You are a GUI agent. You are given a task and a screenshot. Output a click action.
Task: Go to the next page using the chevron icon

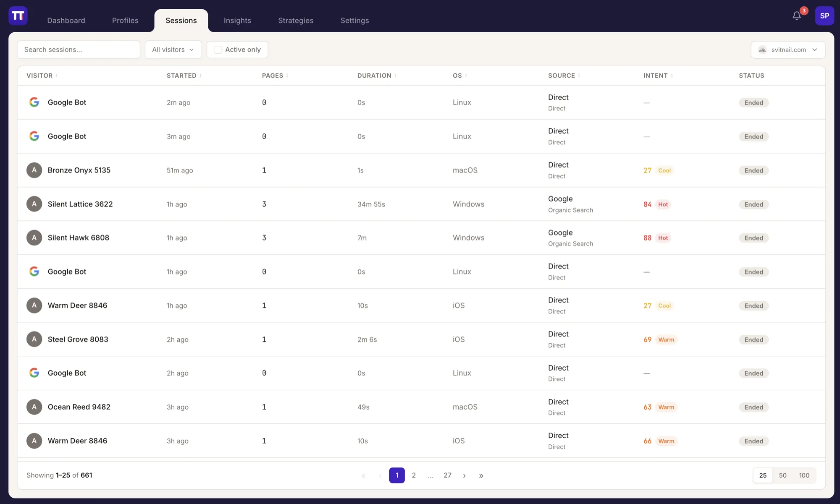(465, 475)
